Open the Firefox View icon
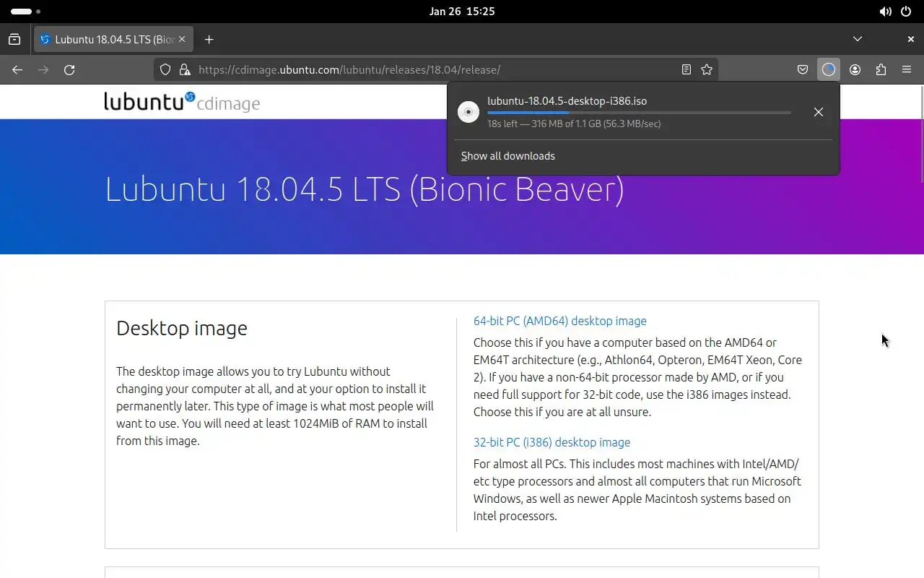The image size is (924, 578). click(x=14, y=39)
